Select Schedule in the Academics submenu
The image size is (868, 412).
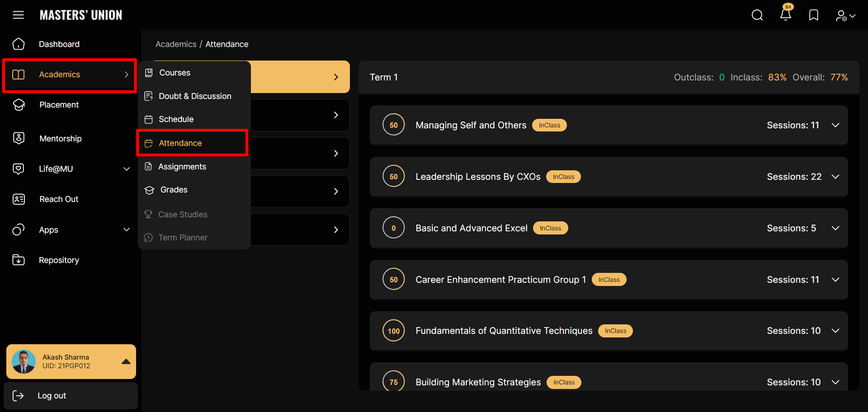pyautogui.click(x=176, y=119)
